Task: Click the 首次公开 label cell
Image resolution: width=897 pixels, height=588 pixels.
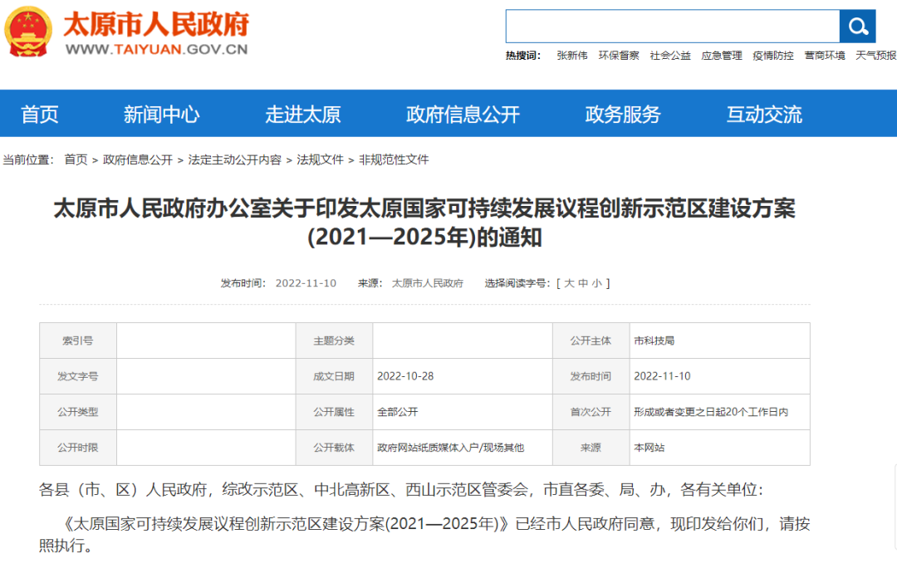Action: pyautogui.click(x=591, y=412)
